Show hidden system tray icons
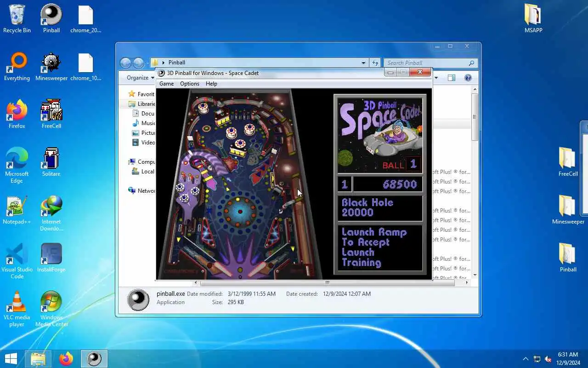588x368 pixels. (526, 359)
